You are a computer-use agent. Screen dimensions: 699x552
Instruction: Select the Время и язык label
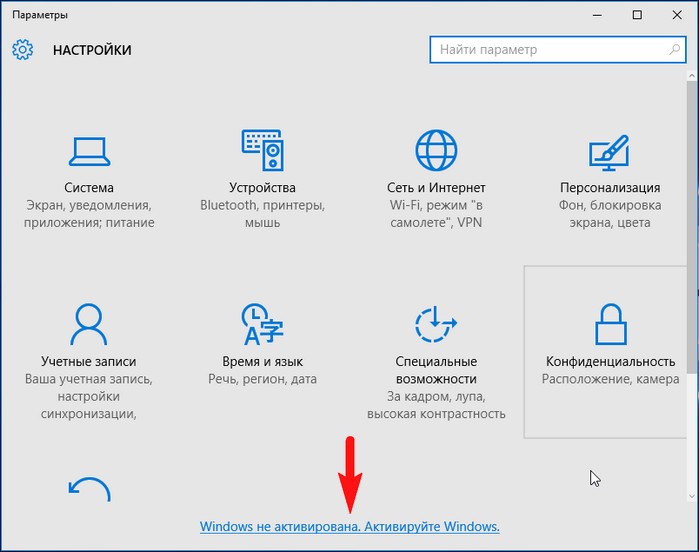263,362
